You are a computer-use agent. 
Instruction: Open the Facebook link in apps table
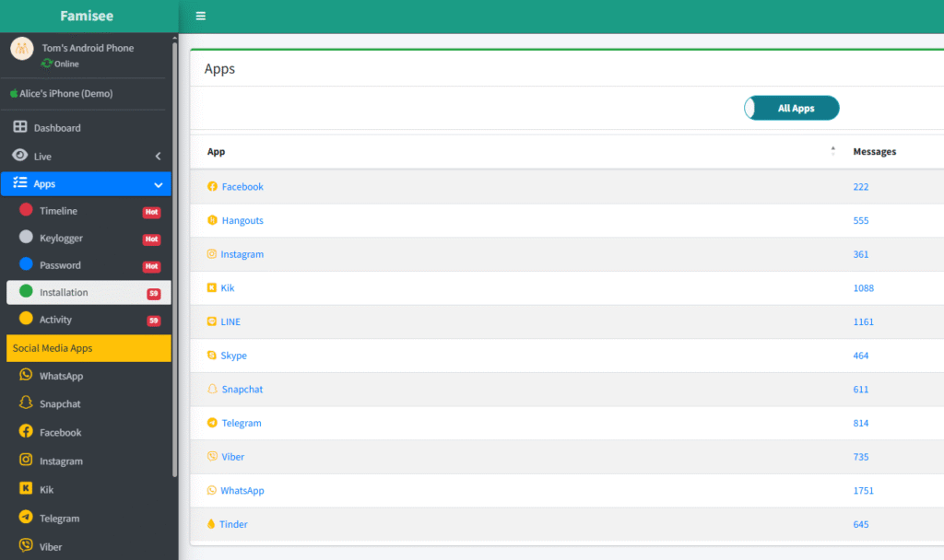coord(242,186)
